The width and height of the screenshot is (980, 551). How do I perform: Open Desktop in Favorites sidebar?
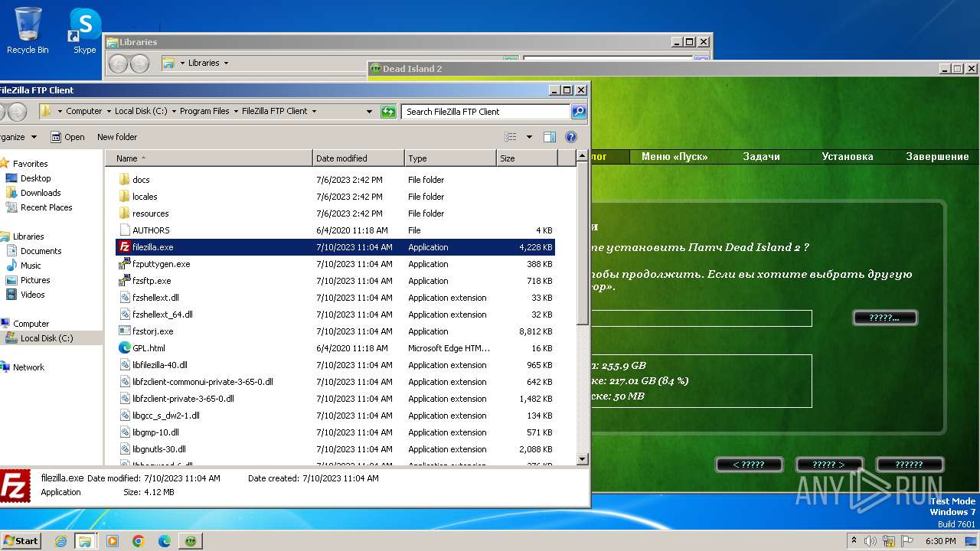pyautogui.click(x=35, y=178)
